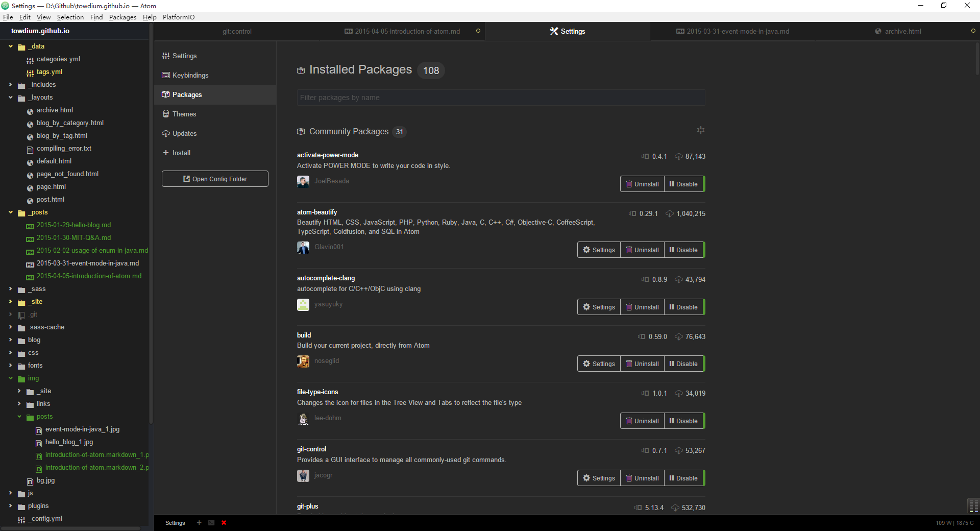
Task: Click yasuyuky author avatar
Action: pos(303,304)
